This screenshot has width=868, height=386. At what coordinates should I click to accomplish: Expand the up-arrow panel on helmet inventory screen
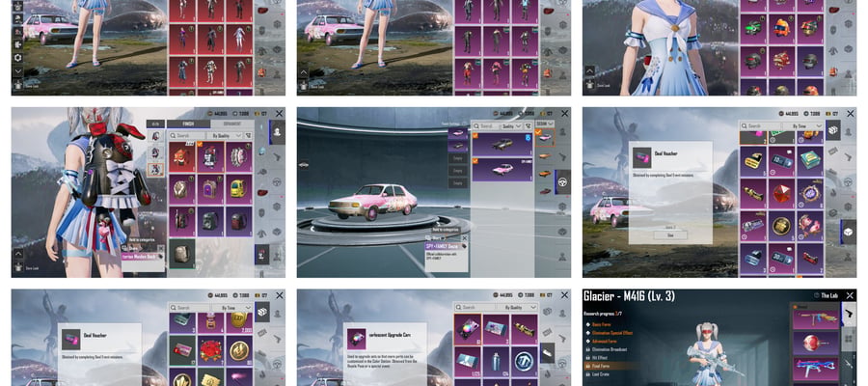point(589,70)
